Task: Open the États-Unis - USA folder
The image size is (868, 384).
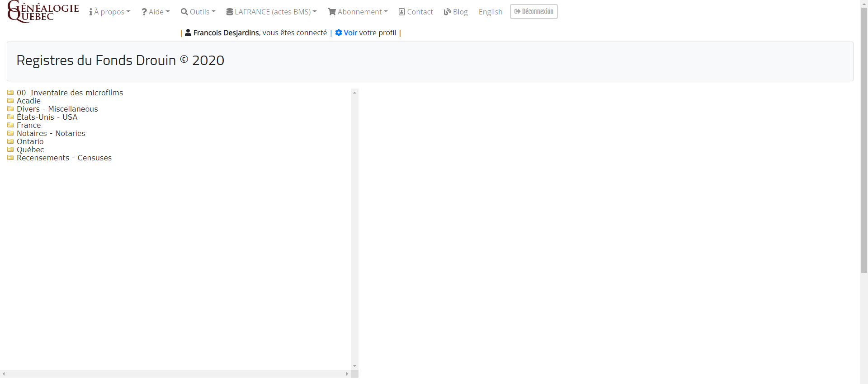Action: pos(47,117)
